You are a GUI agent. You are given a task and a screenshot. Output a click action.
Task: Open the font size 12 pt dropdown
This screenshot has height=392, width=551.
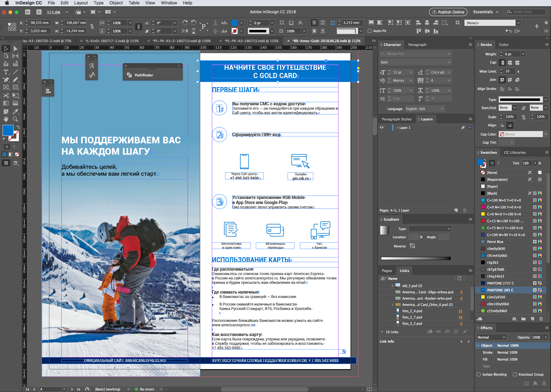point(411,72)
